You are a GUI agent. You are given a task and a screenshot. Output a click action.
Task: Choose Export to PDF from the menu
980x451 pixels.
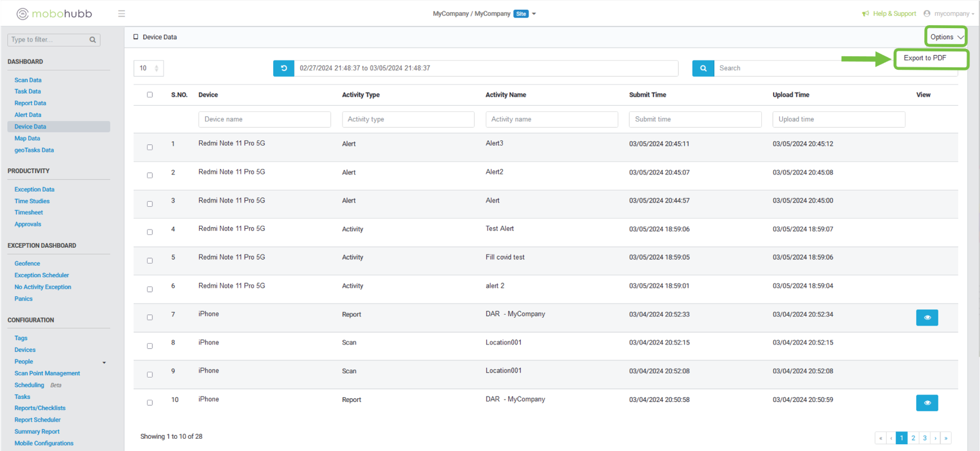tap(925, 58)
